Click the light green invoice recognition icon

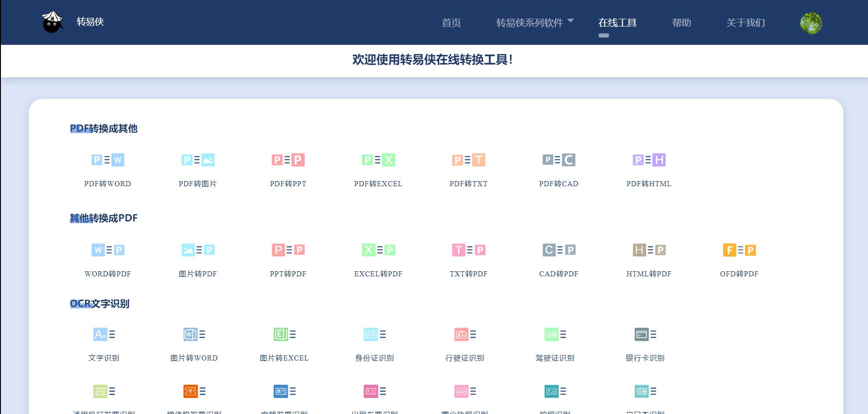(x=104, y=391)
